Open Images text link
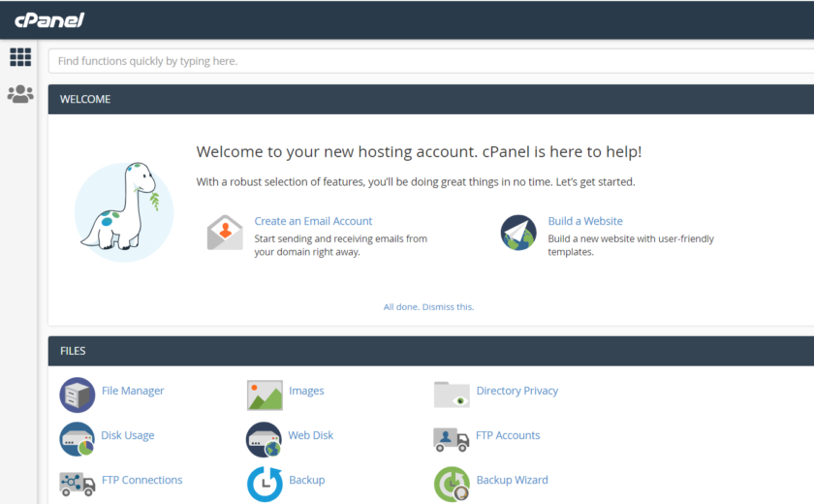Image resolution: width=814 pixels, height=504 pixels. tap(306, 391)
